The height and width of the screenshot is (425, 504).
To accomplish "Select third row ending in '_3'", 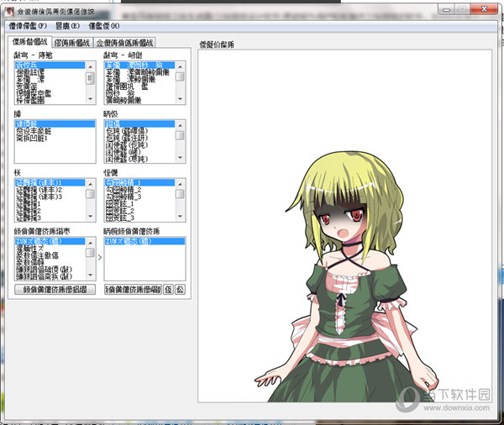I will coord(139,197).
